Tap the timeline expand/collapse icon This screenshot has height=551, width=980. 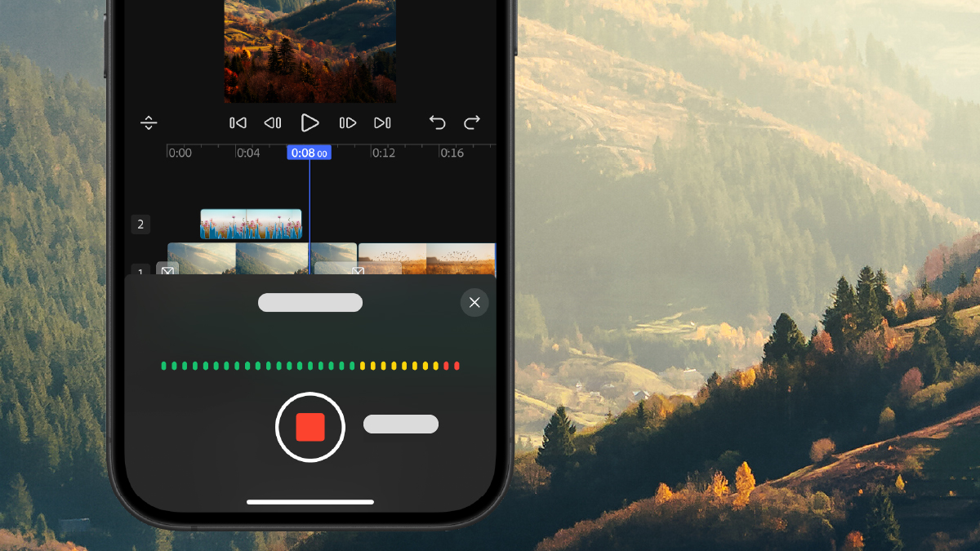pyautogui.click(x=149, y=123)
